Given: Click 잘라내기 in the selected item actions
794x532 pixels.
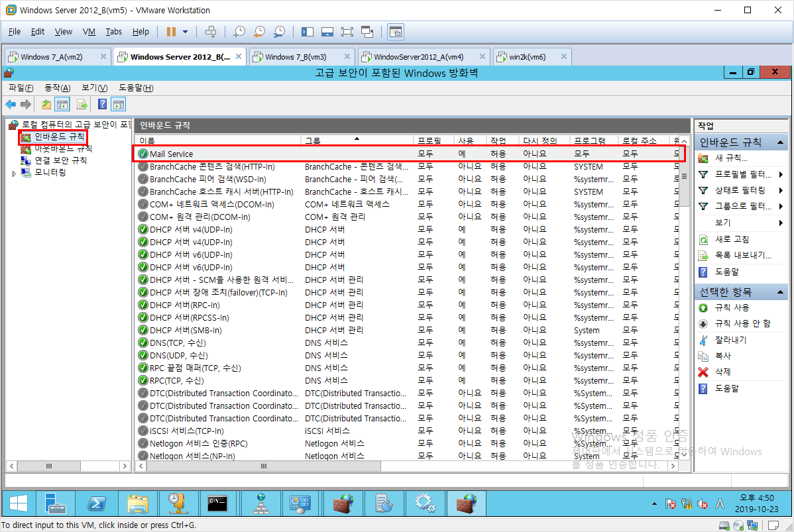Looking at the screenshot, I should [x=730, y=340].
